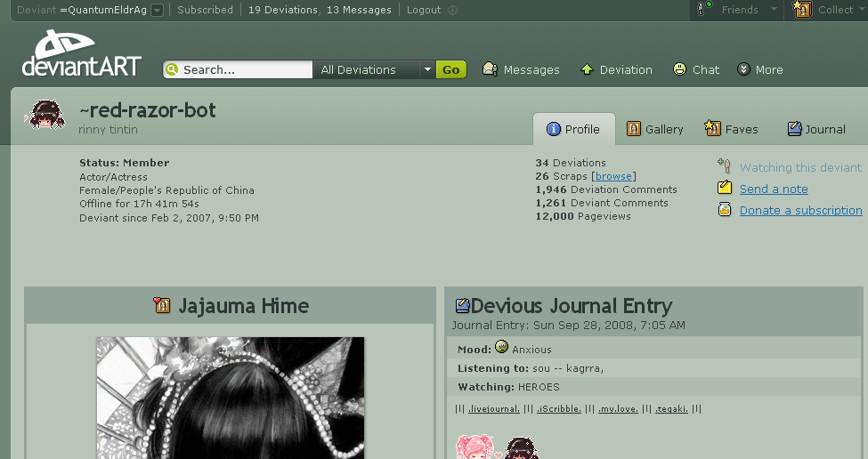Click the Send a note icon
The height and width of the screenshot is (459, 868).
724,188
